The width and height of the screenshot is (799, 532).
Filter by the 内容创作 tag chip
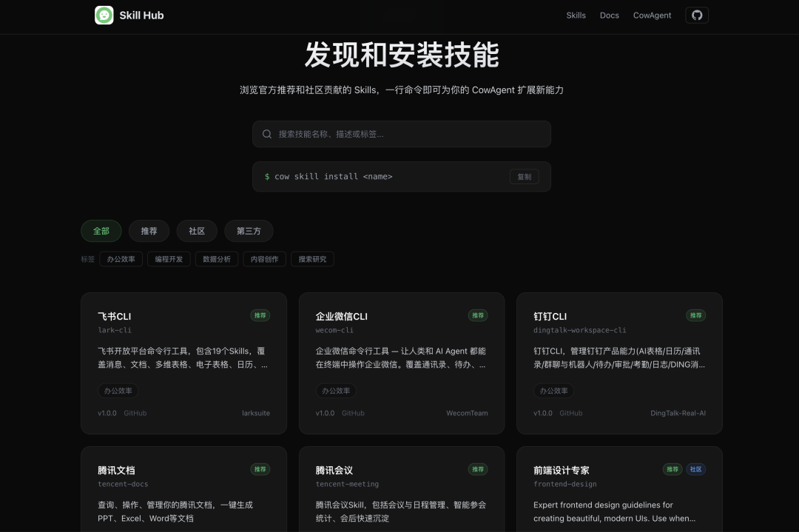click(264, 259)
